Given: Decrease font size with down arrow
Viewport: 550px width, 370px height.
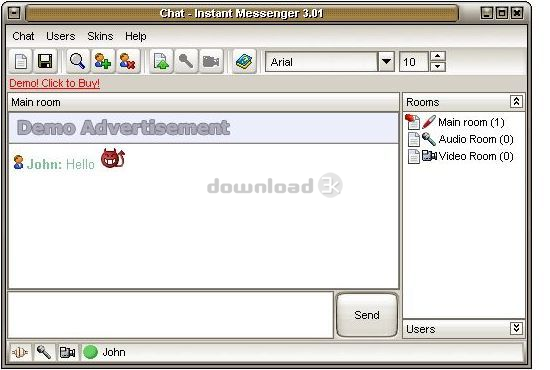Looking at the screenshot, I should click(x=437, y=67).
